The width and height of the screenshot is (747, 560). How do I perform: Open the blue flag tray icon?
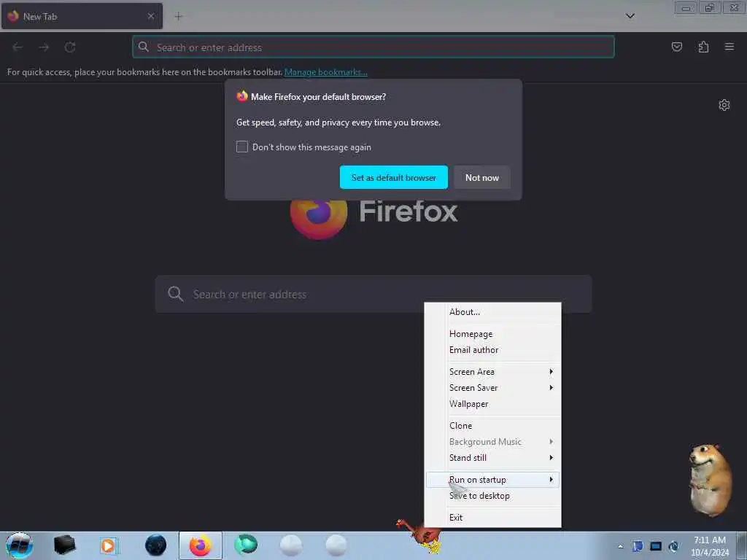638,546
